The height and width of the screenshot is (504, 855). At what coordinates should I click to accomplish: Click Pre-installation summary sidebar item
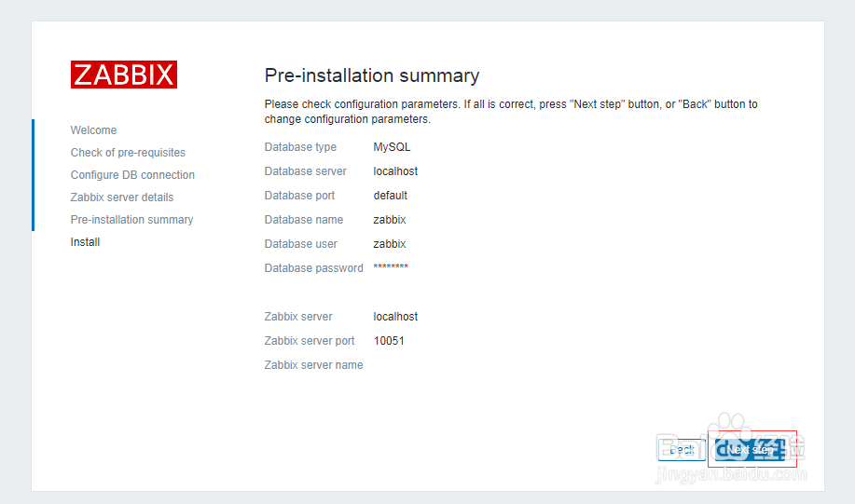click(131, 220)
